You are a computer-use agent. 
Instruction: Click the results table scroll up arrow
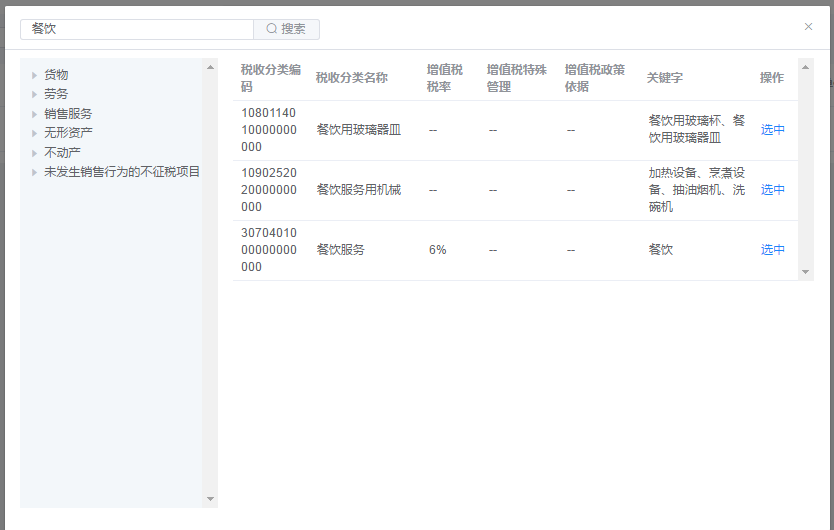click(805, 67)
